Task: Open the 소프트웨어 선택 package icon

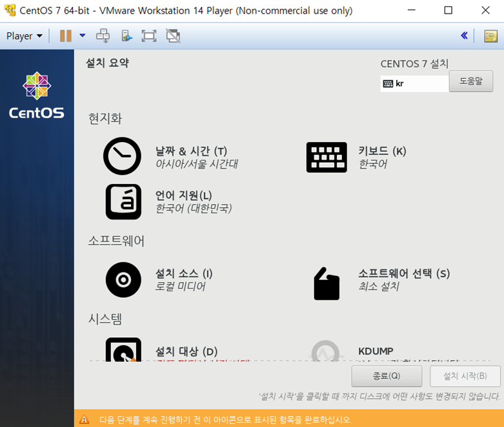Action: point(327,284)
